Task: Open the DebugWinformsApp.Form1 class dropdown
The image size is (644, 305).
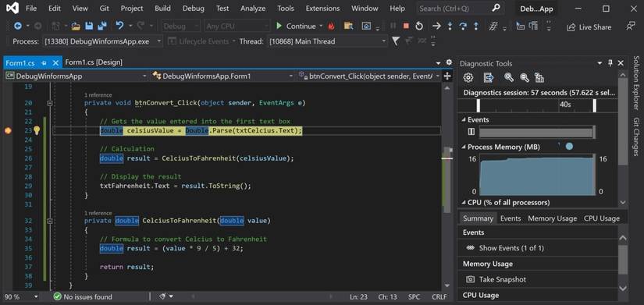Action: tap(222, 76)
